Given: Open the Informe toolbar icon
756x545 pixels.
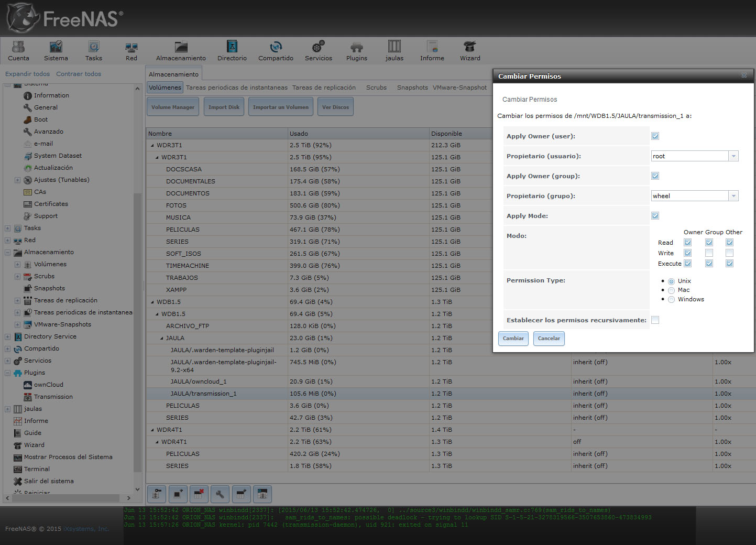Looking at the screenshot, I should 432,51.
